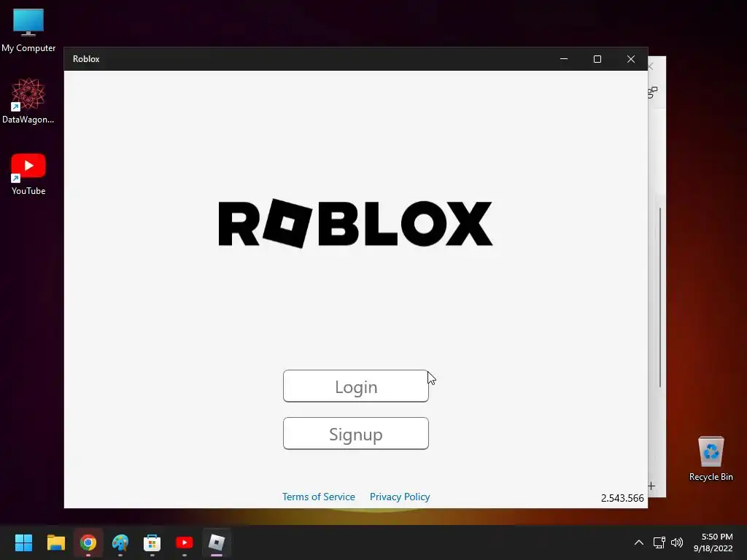Click the Roblox logo
This screenshot has height=560, width=747.
(x=355, y=223)
